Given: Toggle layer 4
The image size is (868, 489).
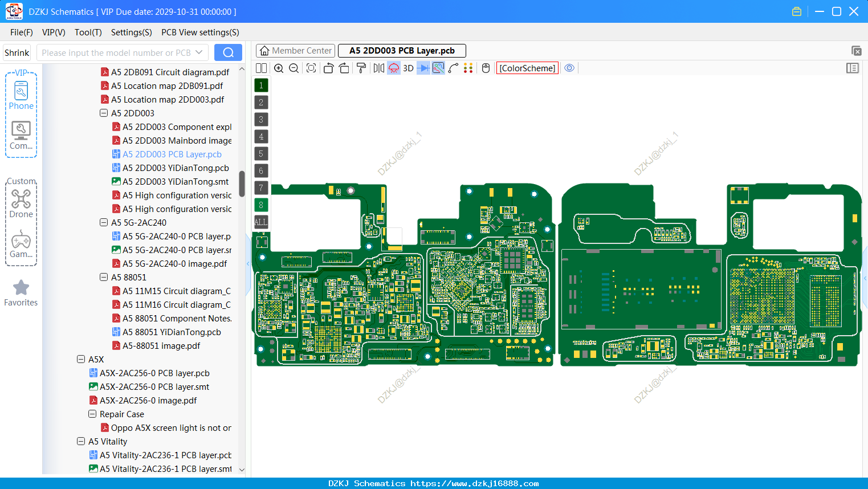Looking at the screenshot, I should 261,136.
